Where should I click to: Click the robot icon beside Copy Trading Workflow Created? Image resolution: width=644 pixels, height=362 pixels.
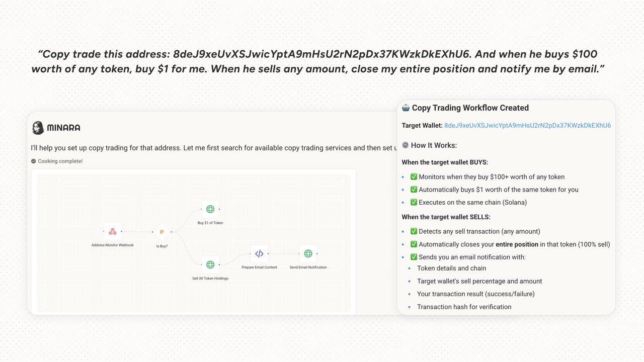(406, 108)
